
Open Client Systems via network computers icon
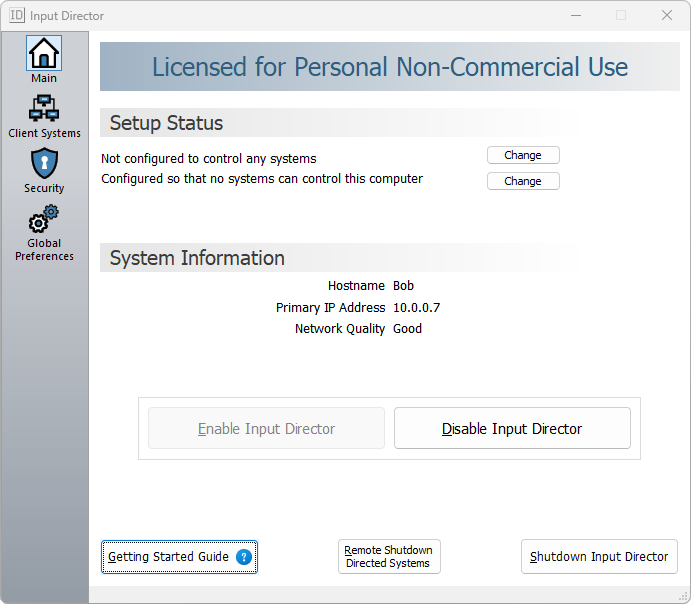tap(44, 108)
